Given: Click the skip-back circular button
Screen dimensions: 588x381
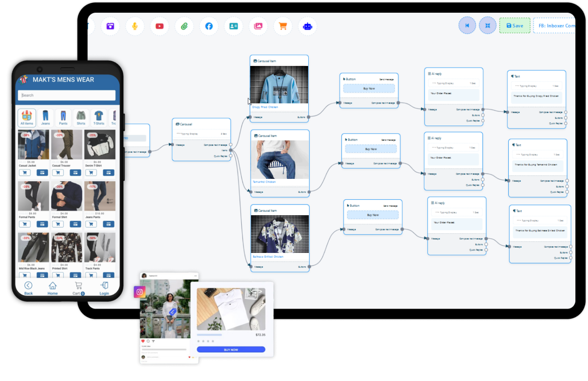Looking at the screenshot, I should [467, 25].
